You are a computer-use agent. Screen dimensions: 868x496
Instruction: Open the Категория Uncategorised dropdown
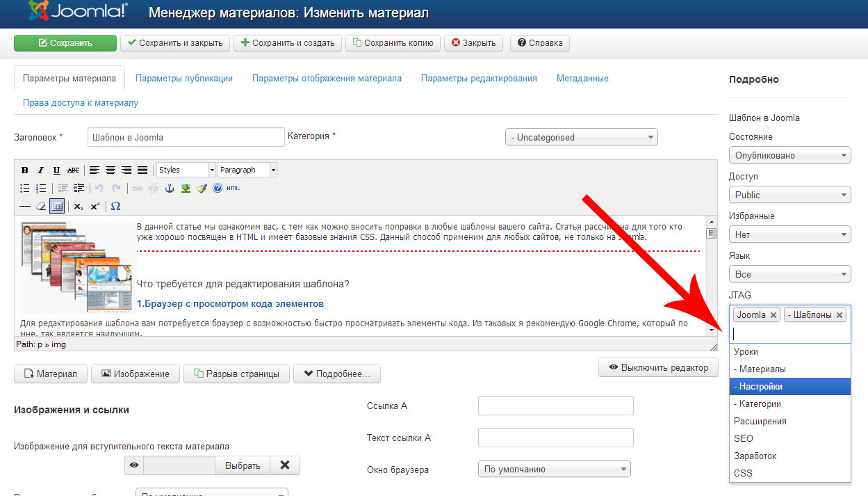(x=581, y=137)
